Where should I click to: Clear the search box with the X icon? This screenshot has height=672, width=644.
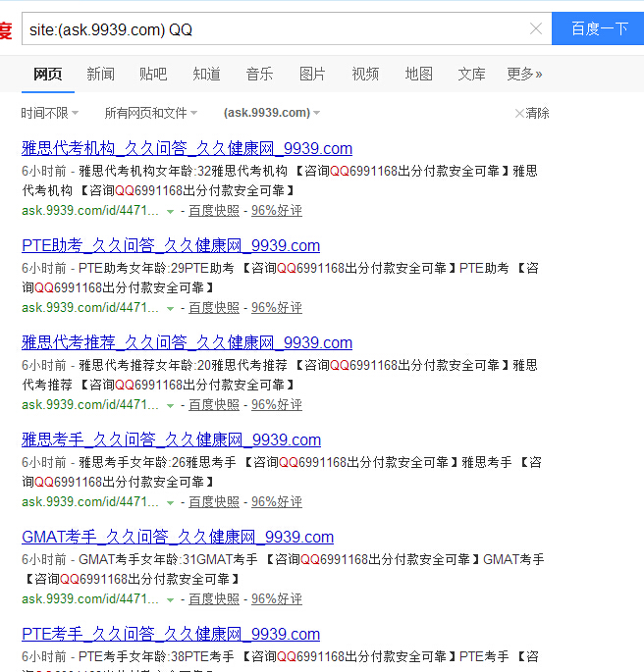pyautogui.click(x=536, y=28)
